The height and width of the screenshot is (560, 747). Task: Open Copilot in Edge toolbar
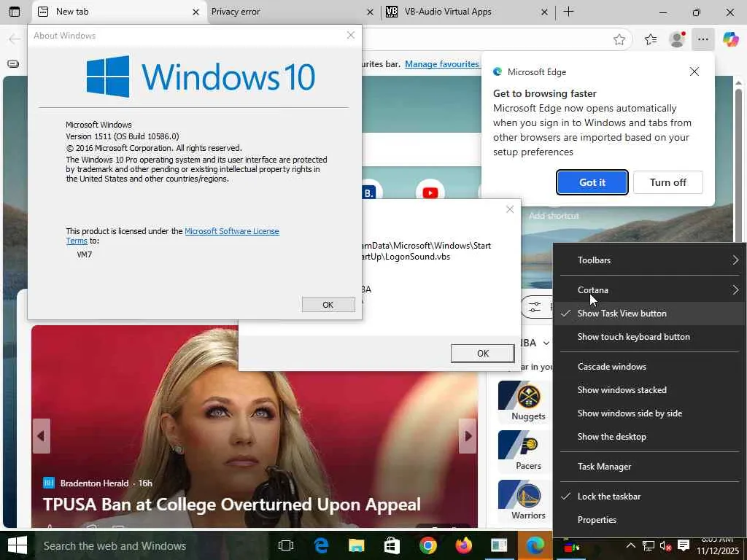point(730,39)
